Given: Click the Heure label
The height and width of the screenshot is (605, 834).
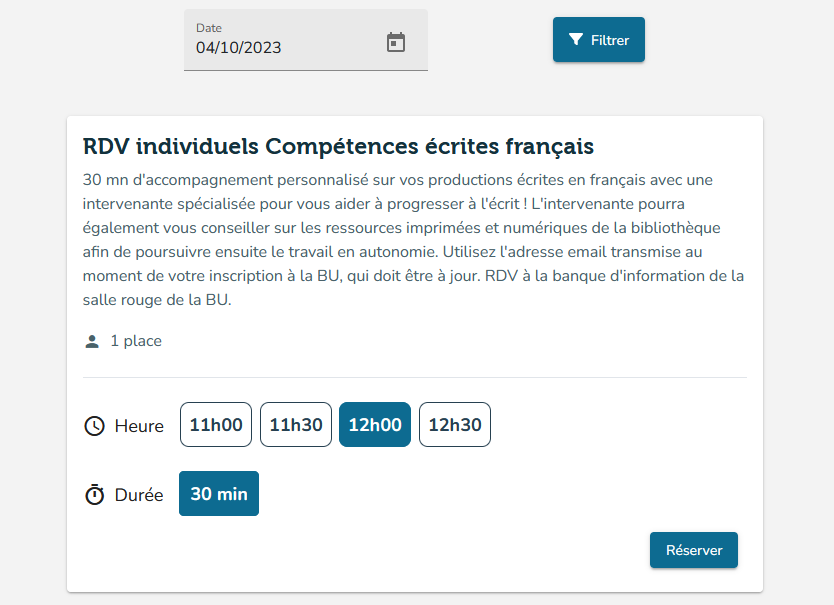Looking at the screenshot, I should (x=139, y=426).
